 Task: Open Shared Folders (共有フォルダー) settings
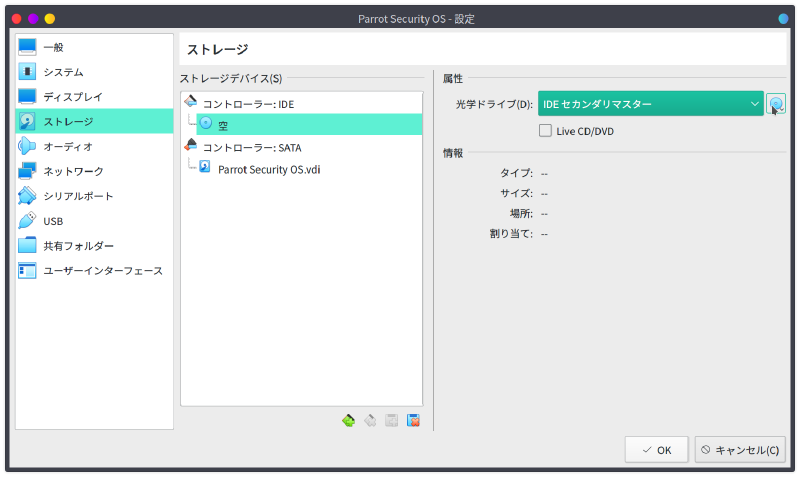78,246
